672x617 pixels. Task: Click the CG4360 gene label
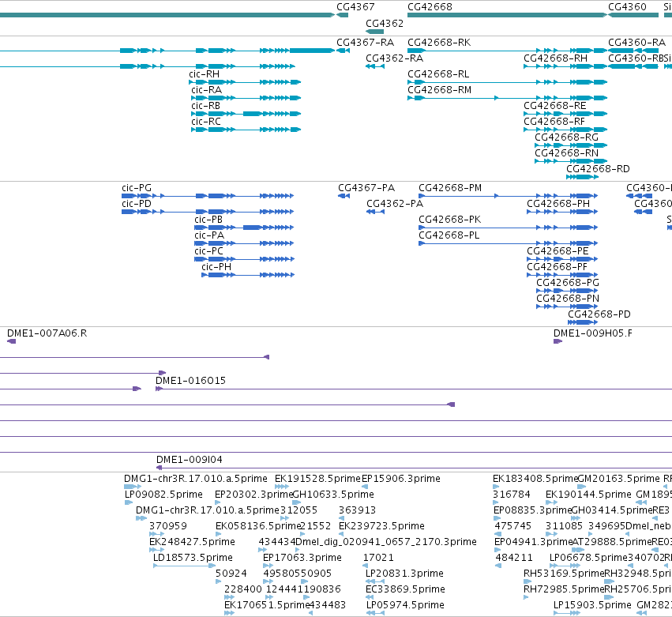[627, 7]
